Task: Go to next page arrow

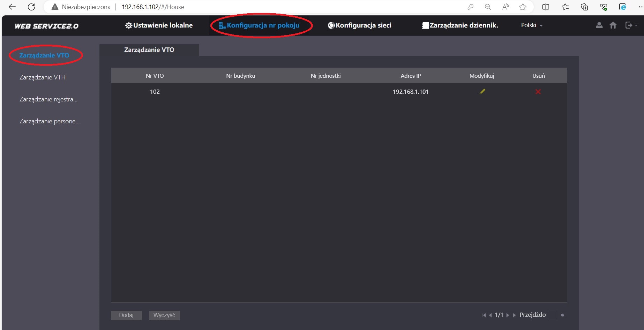Action: point(508,315)
